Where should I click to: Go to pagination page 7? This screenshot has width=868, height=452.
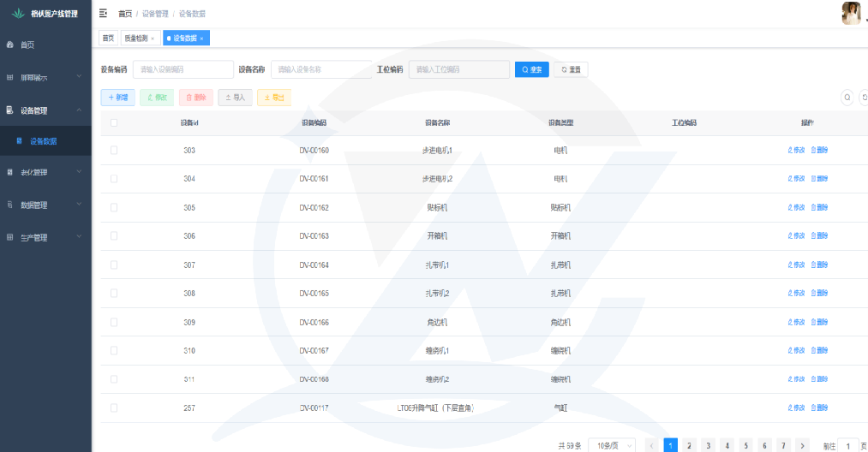[x=783, y=445]
